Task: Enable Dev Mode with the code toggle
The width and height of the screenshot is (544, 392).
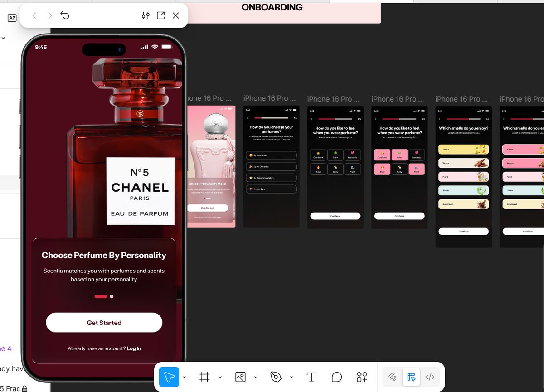Action: click(x=430, y=377)
